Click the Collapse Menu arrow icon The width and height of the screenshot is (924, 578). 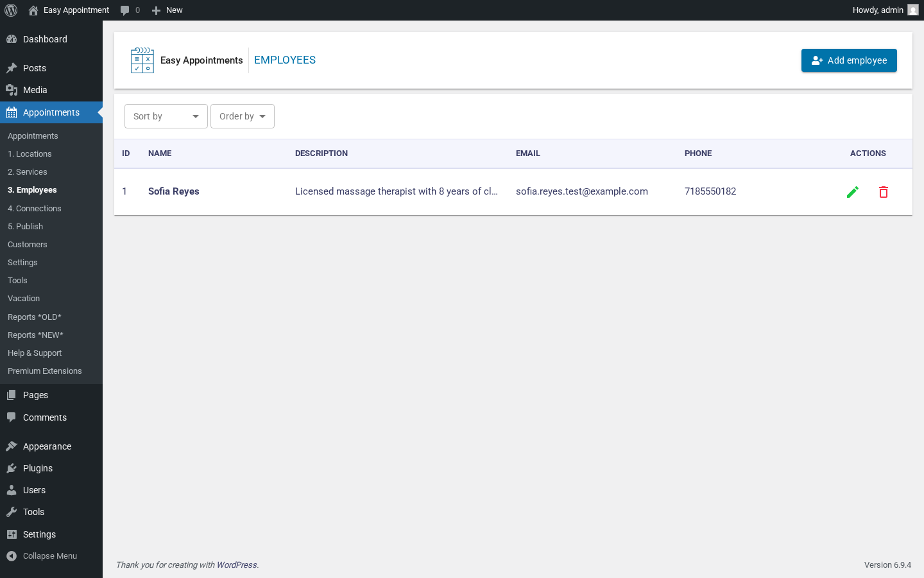(12, 556)
